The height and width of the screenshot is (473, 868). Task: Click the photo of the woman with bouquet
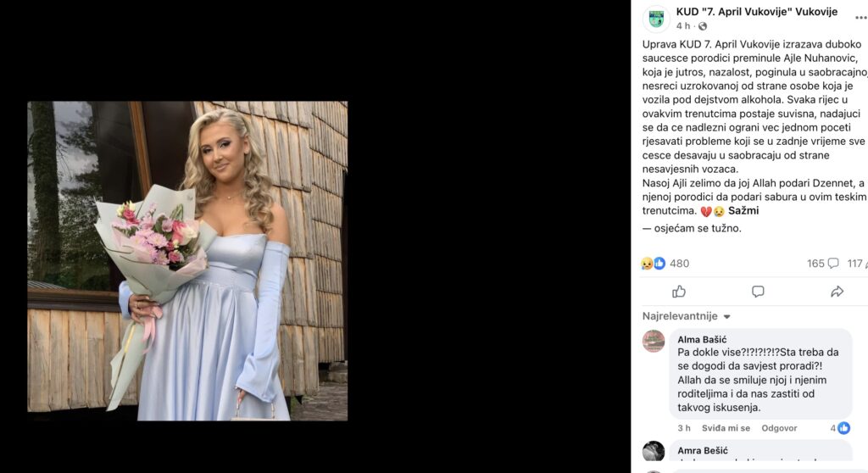(187, 261)
